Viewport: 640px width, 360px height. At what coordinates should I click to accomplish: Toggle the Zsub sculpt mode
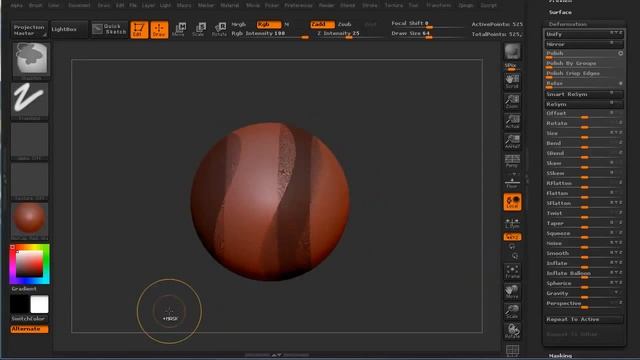344,24
